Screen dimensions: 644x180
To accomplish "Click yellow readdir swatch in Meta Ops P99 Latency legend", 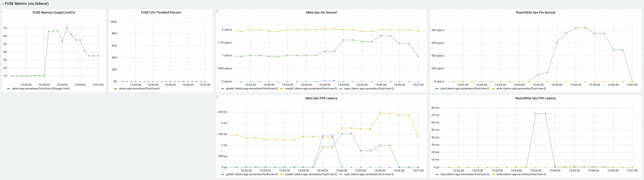I will click(282, 174).
